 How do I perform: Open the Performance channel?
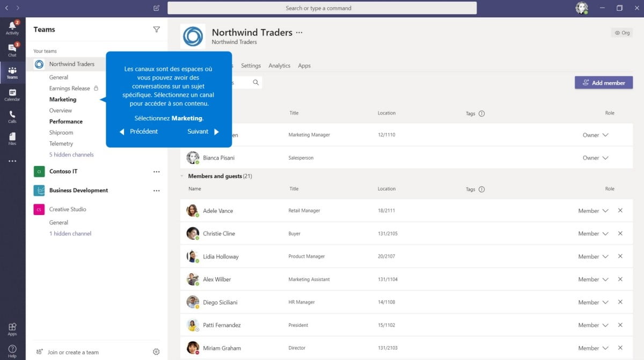pos(66,121)
